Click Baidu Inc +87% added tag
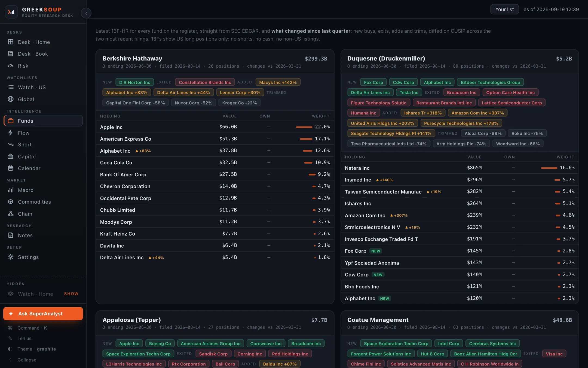This screenshot has width=588, height=368. tap(280, 364)
